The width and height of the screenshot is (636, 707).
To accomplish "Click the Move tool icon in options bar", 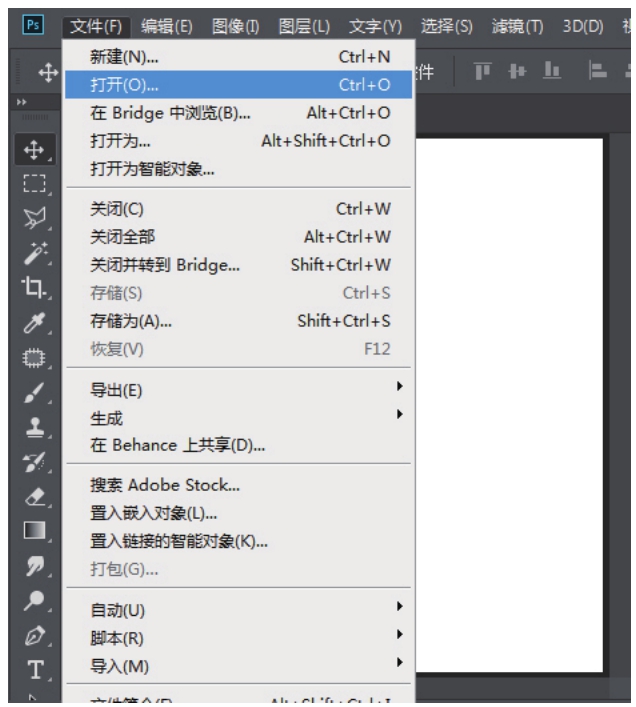I will 48,72.
